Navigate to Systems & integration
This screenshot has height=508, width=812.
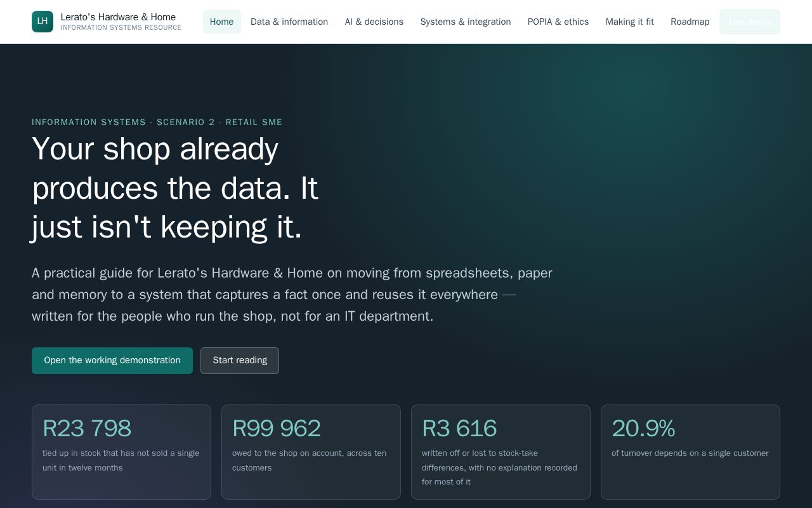pos(466,22)
